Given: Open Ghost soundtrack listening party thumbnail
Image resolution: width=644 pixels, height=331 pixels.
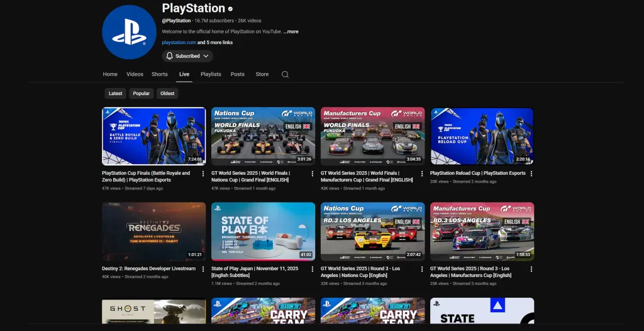Looking at the screenshot, I should click(x=154, y=310).
